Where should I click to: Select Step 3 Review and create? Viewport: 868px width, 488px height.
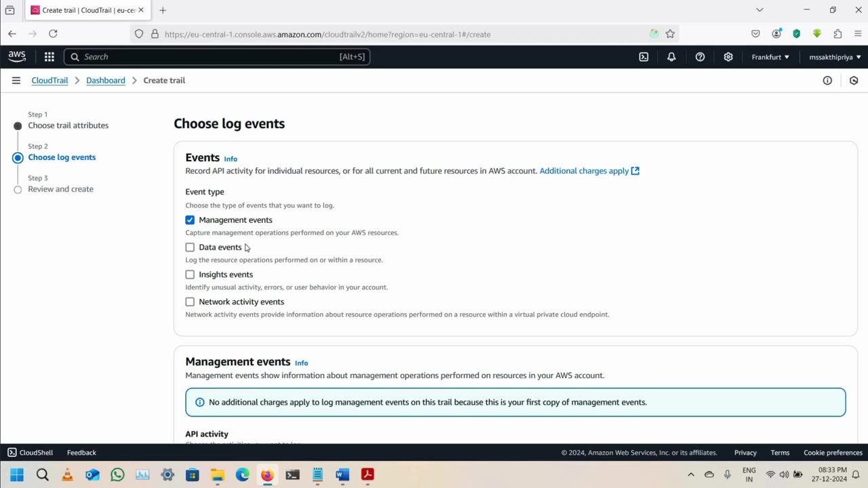(x=60, y=189)
